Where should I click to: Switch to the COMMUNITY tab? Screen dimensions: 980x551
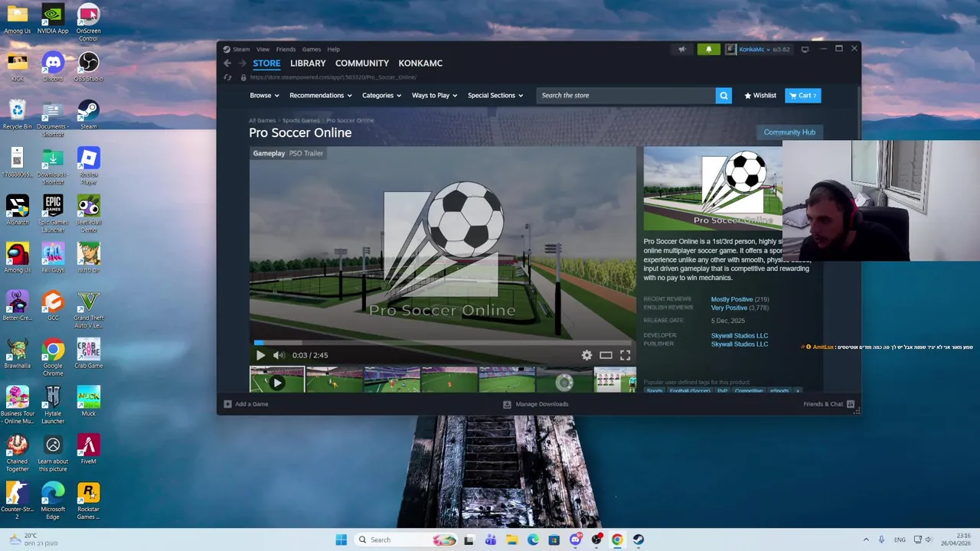click(x=362, y=64)
